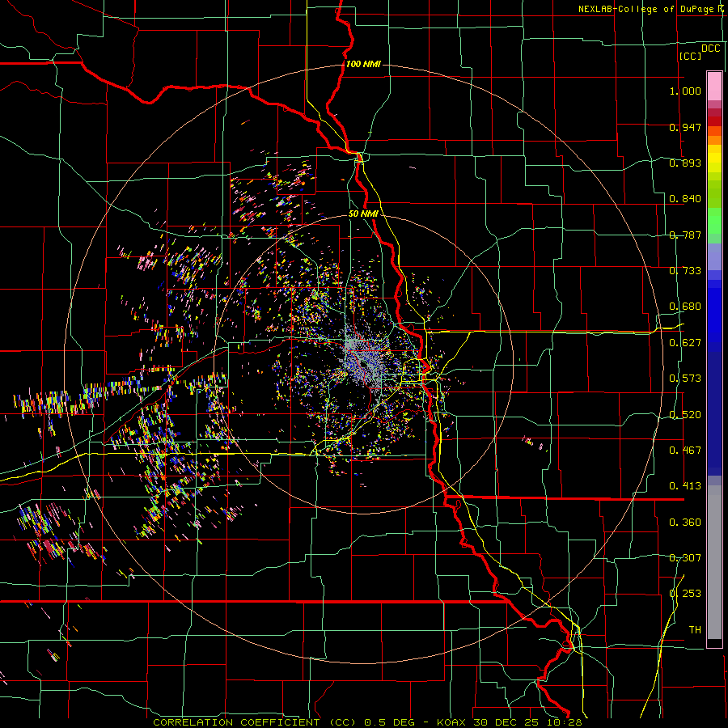This screenshot has width=728, height=728.
Task: Click the KOAX station identifier in caption
Action: 452,722
